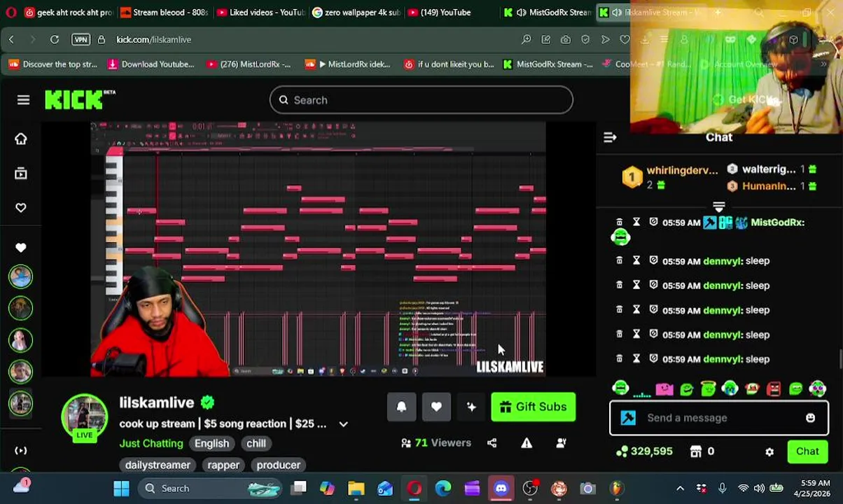The image size is (843, 504).
Task: Open the Kick hamburger menu
Action: click(x=23, y=100)
